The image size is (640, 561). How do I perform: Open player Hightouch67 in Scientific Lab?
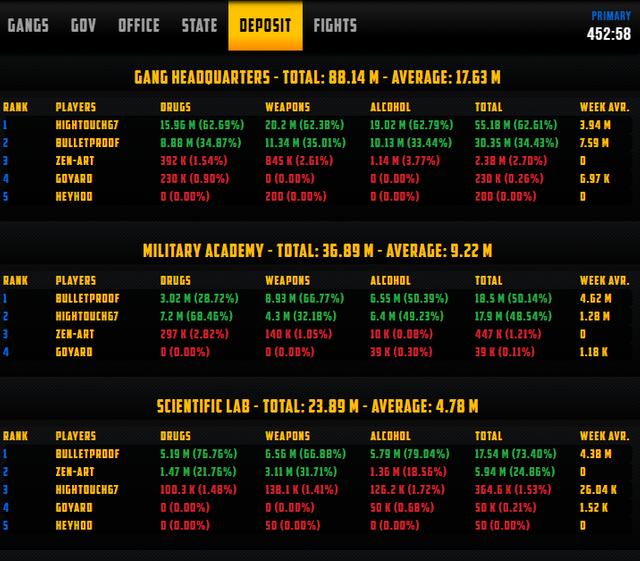87,490
